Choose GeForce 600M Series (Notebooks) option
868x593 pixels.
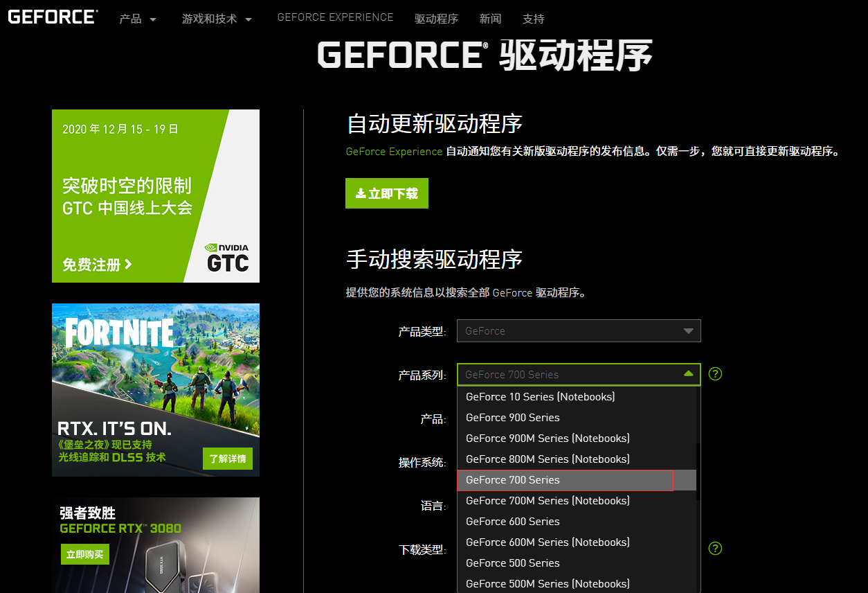click(548, 542)
